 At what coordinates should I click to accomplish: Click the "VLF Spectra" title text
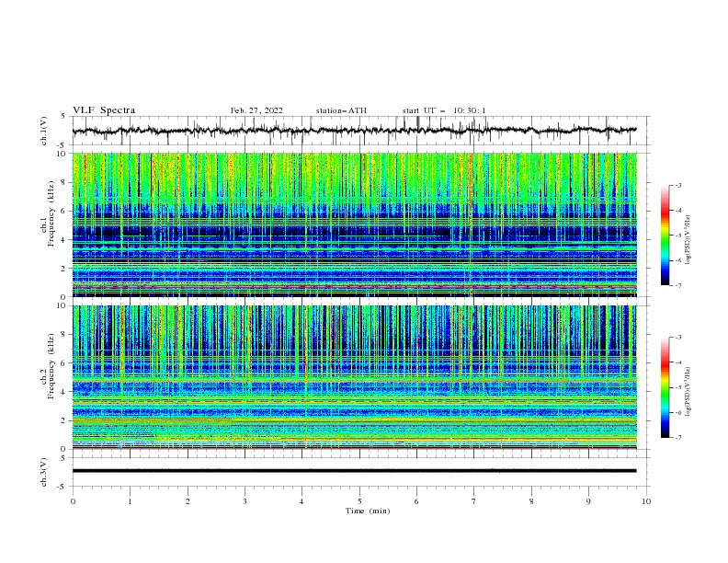[x=104, y=110]
